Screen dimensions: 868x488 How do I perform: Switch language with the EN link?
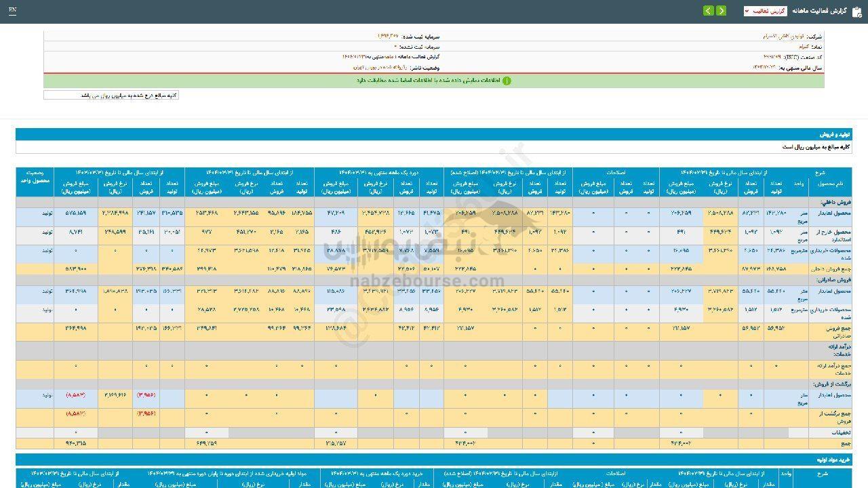(13, 11)
